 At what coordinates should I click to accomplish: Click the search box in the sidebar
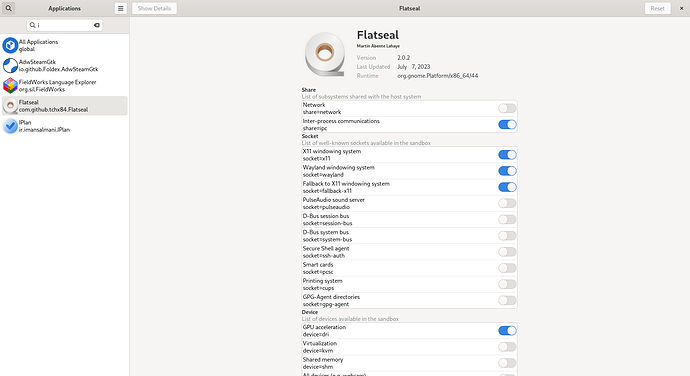[64, 25]
